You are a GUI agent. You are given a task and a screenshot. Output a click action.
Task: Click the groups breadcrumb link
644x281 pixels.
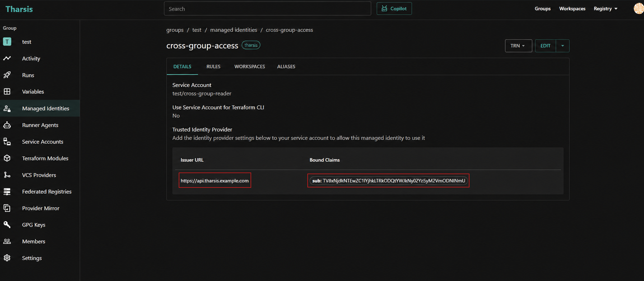pyautogui.click(x=175, y=30)
